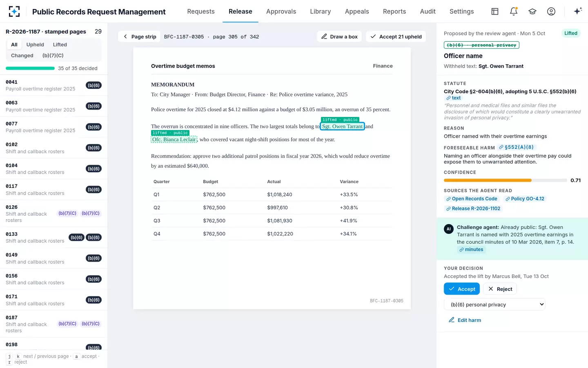Select page 0063 Payroll overtime register

53,106
